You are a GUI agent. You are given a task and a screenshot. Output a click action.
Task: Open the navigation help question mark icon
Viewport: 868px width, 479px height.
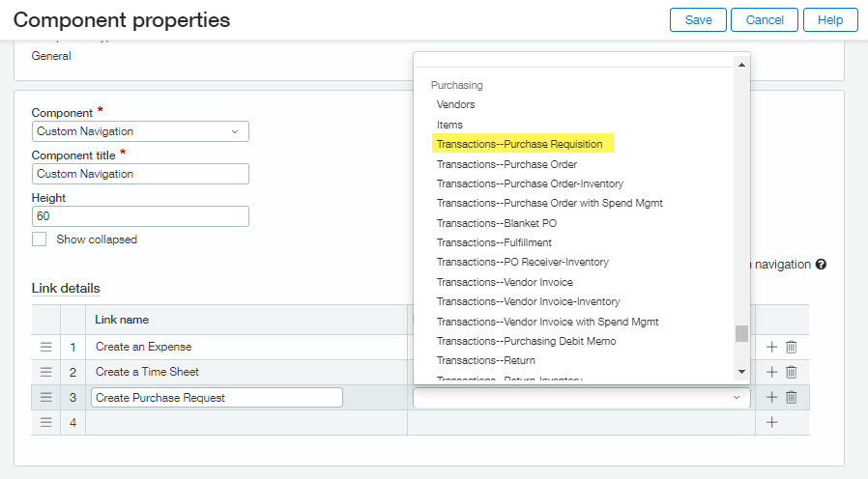[x=821, y=265]
